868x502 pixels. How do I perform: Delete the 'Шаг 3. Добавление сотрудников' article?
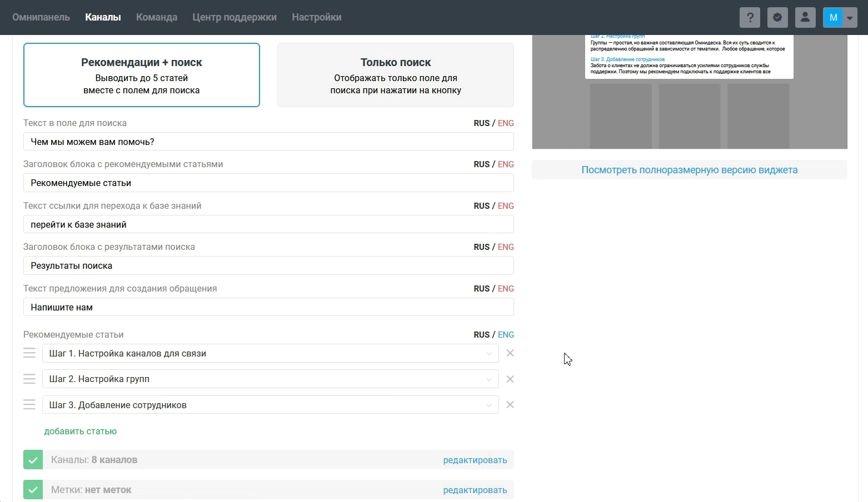[510, 405]
